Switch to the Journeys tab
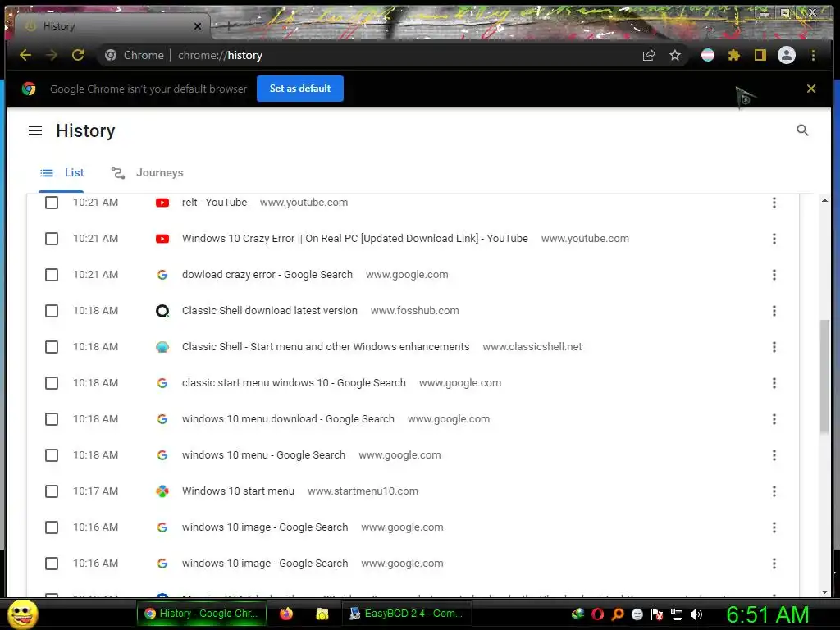This screenshot has height=630, width=840. [x=147, y=172]
